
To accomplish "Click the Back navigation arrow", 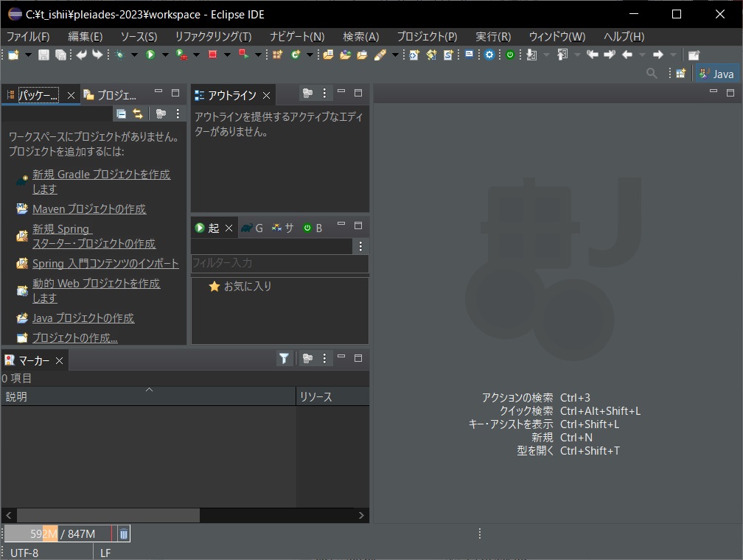I will coord(627,55).
